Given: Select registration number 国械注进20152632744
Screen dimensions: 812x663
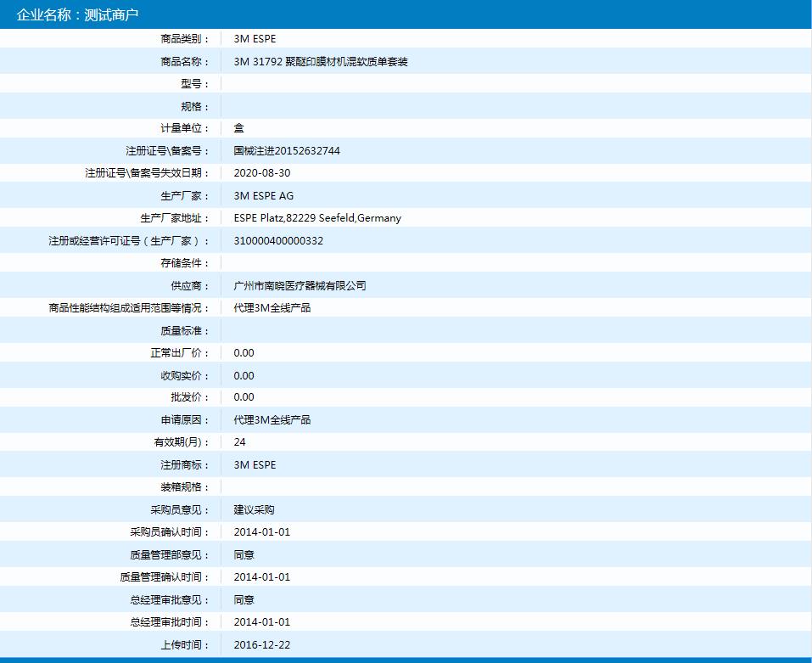Looking at the screenshot, I should coord(287,151).
